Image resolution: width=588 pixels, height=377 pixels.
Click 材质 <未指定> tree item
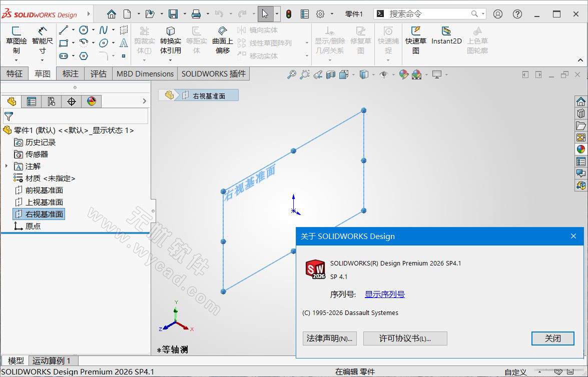tap(45, 178)
